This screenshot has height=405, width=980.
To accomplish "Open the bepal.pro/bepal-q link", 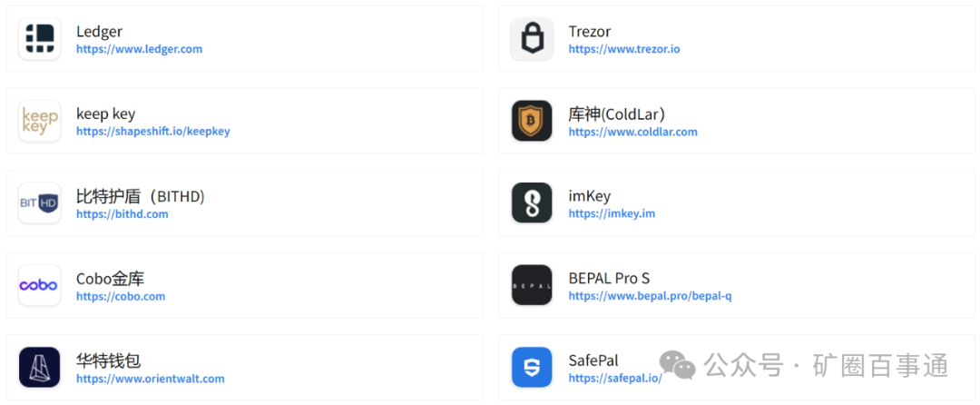I will pos(650,296).
